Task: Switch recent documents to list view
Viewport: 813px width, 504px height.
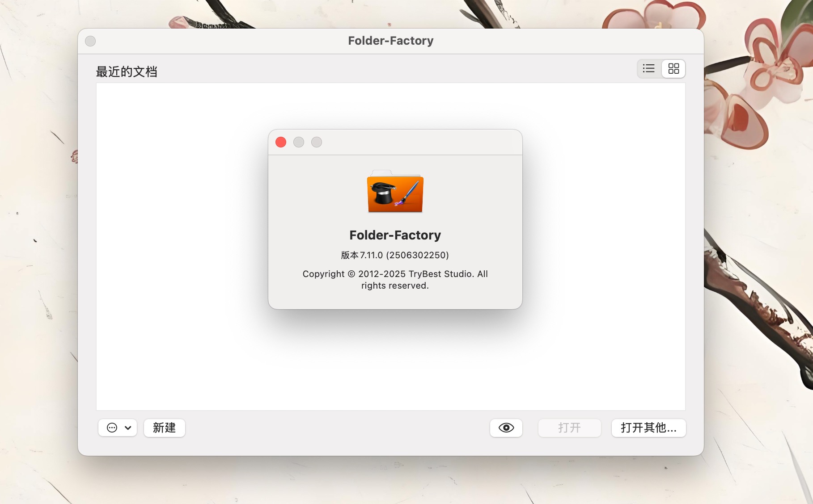Action: pos(649,69)
